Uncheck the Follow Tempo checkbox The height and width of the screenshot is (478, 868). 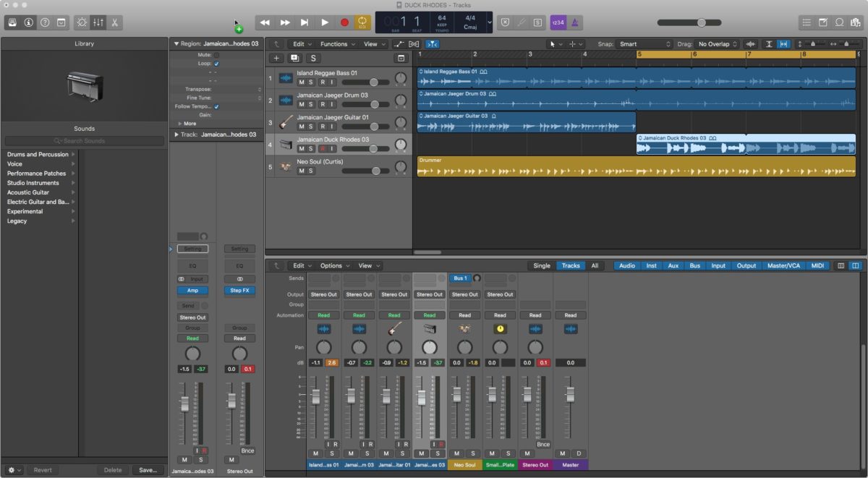click(216, 106)
